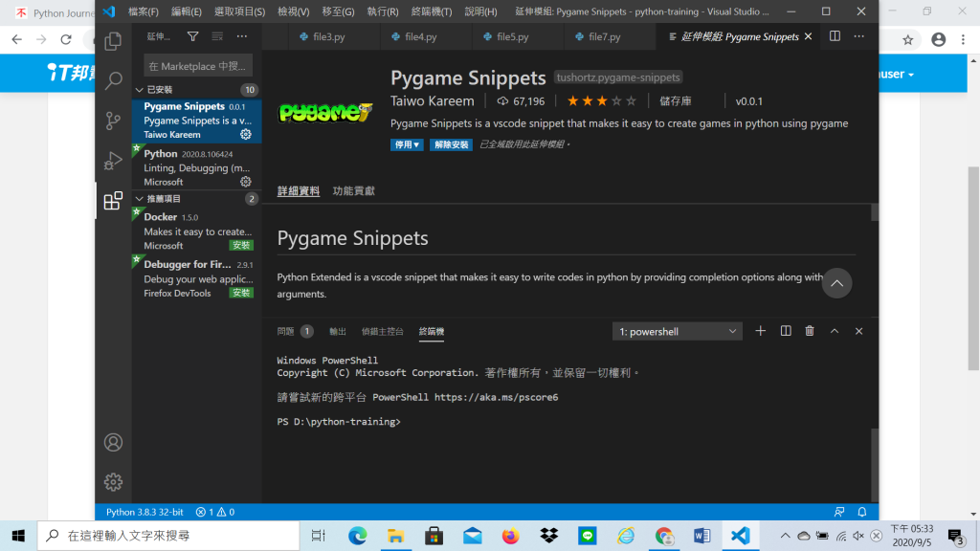Open the Selection menu
Viewport: 980px width, 551px height.
point(239,11)
